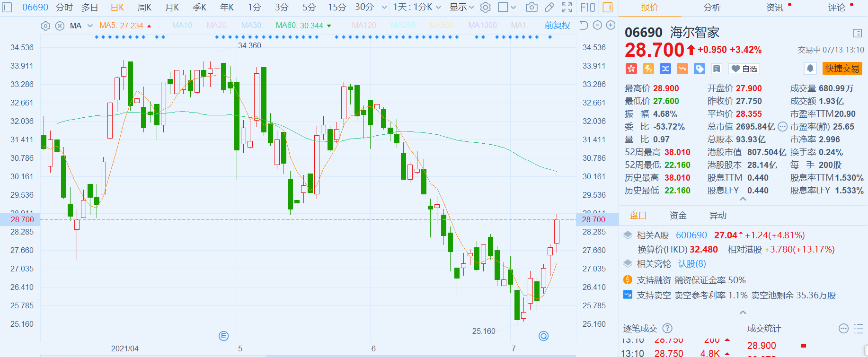Open the stock notes icon
The width and height of the screenshot is (868, 357).
coord(717,69)
